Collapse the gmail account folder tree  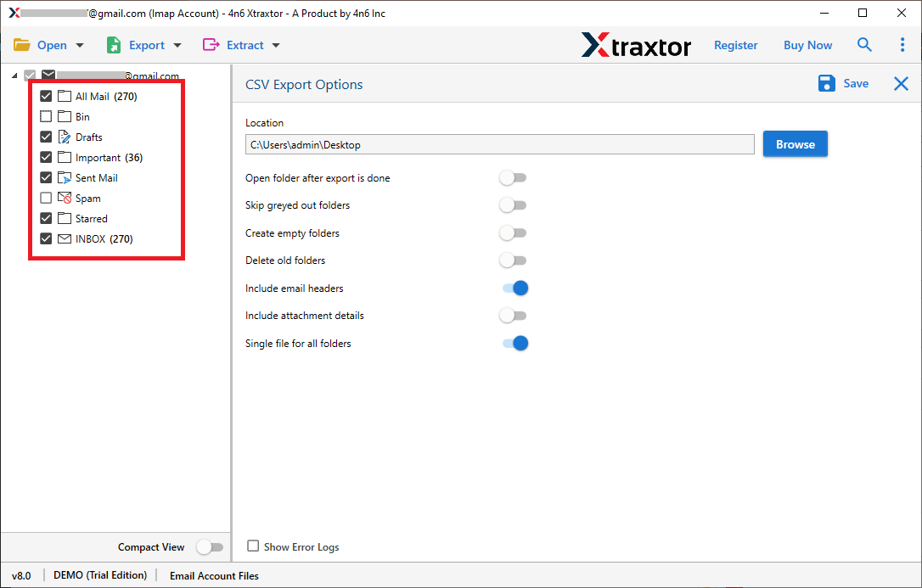[13, 75]
